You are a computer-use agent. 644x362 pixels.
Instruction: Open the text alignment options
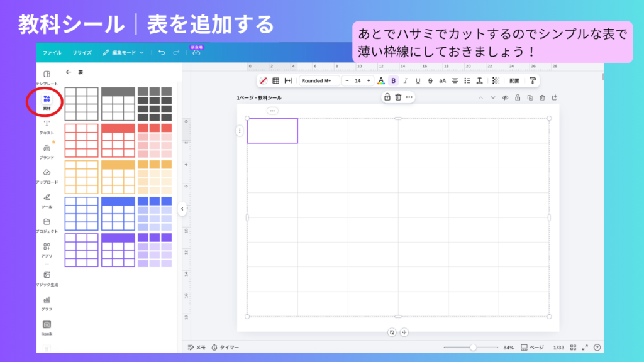pos(455,80)
